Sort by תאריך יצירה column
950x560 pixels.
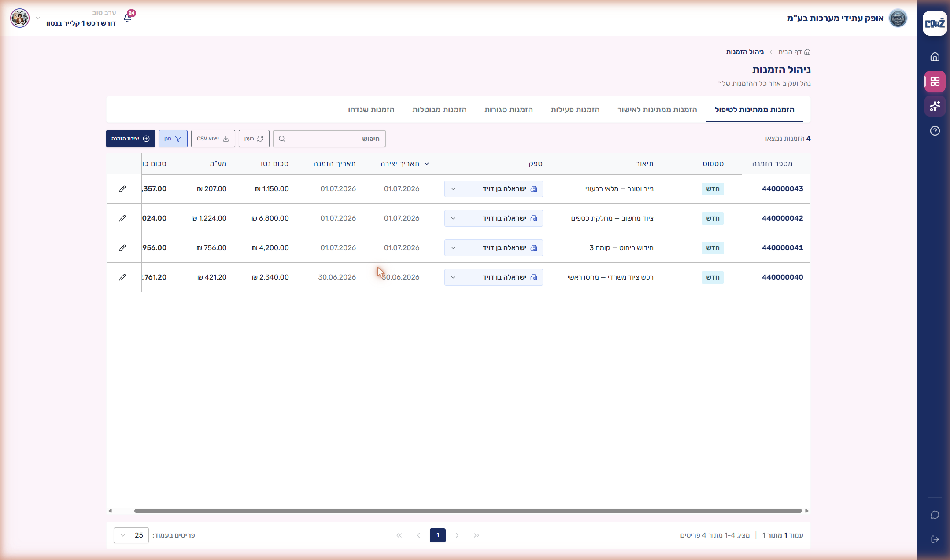[x=404, y=164]
